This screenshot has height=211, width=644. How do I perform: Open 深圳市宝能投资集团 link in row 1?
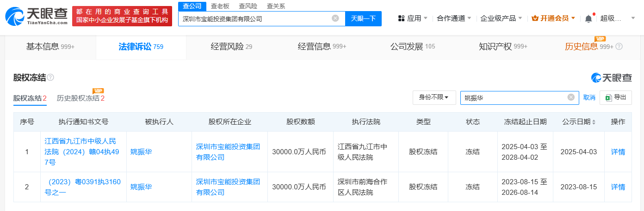coord(228,151)
